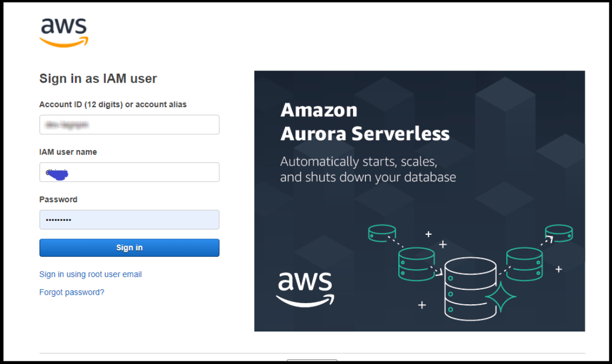
Task: Click the large white database cylinder icon
Action: (x=470, y=289)
